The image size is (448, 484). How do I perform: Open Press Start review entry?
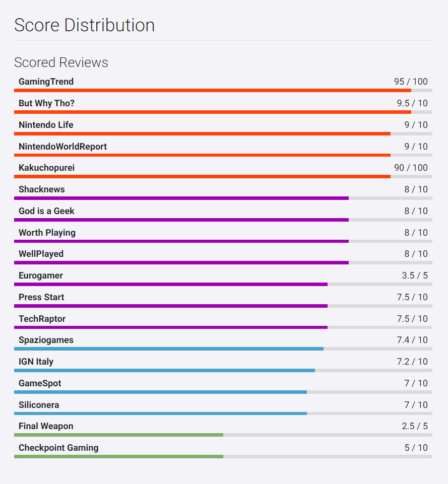[41, 297]
